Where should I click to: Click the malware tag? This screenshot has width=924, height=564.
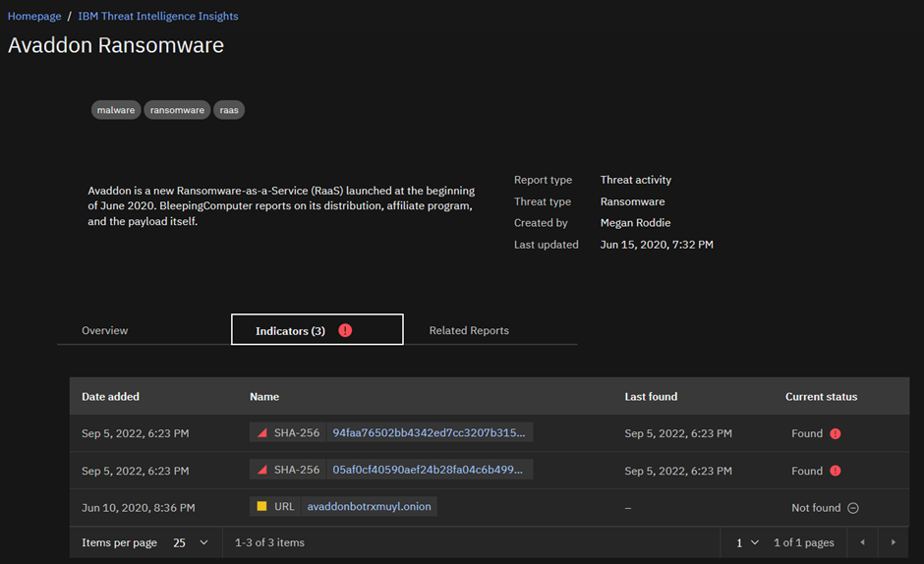pos(116,110)
